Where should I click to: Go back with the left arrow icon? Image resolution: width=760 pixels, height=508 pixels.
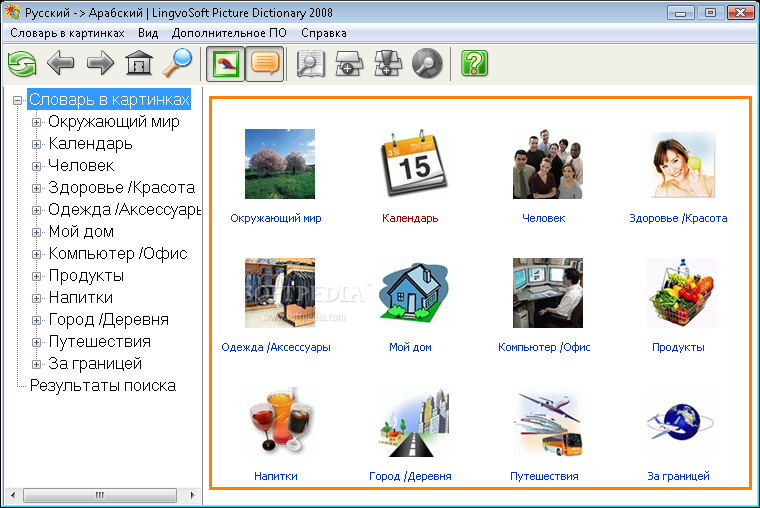pos(61,63)
